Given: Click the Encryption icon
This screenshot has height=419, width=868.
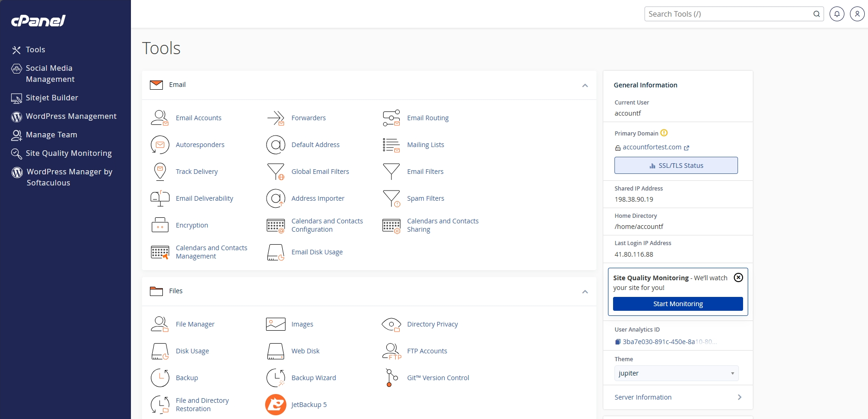Looking at the screenshot, I should [x=160, y=225].
